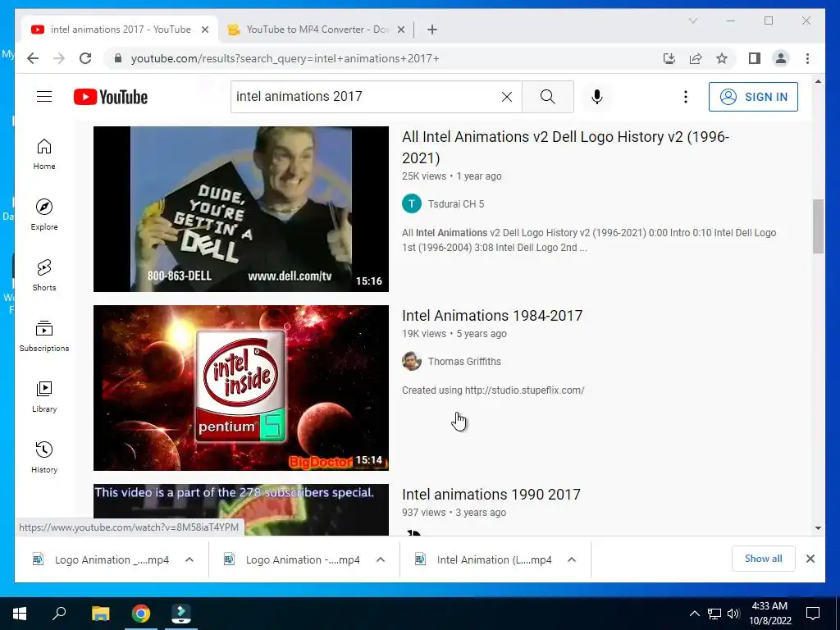Open the Intel Inside Pentium 5 thumbnail

coord(241,388)
